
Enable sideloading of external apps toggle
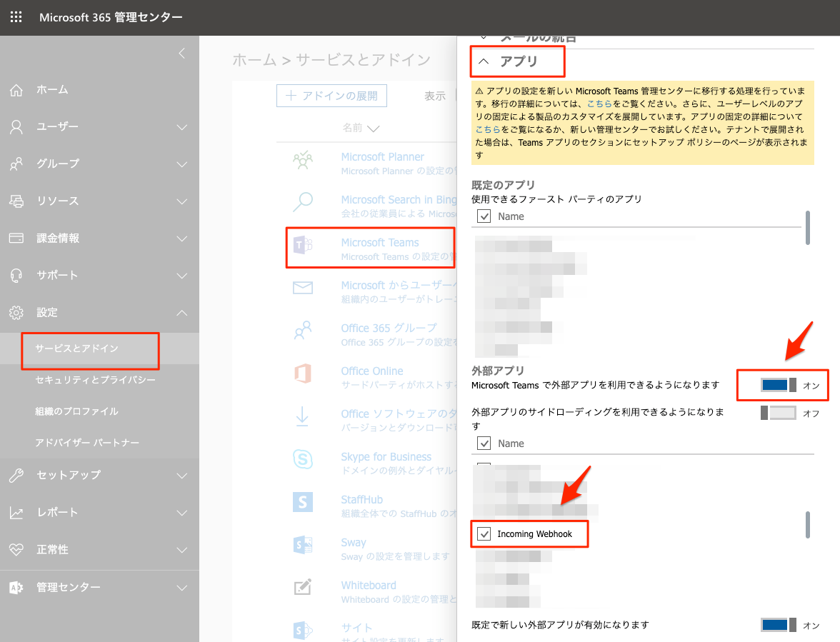778,413
